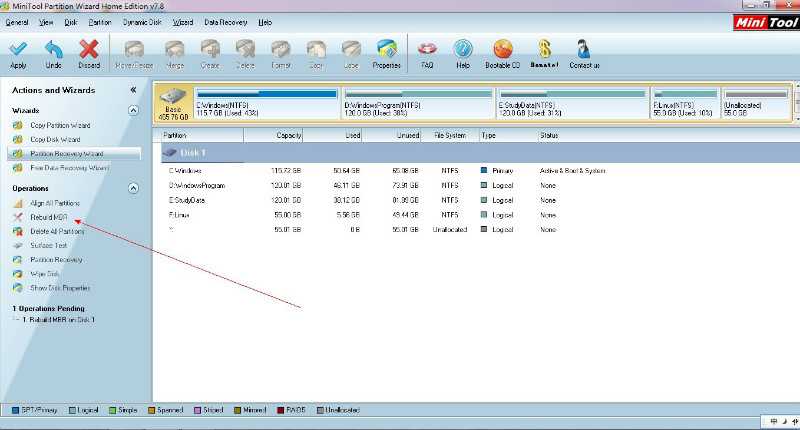This screenshot has height=430, width=800.
Task: Choose Align All Partitions operation
Action: (x=55, y=203)
